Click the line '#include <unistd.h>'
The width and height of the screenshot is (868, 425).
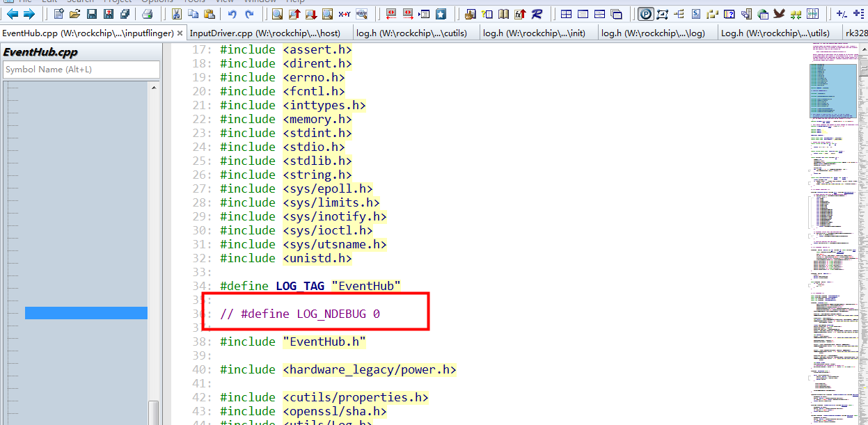(285, 258)
